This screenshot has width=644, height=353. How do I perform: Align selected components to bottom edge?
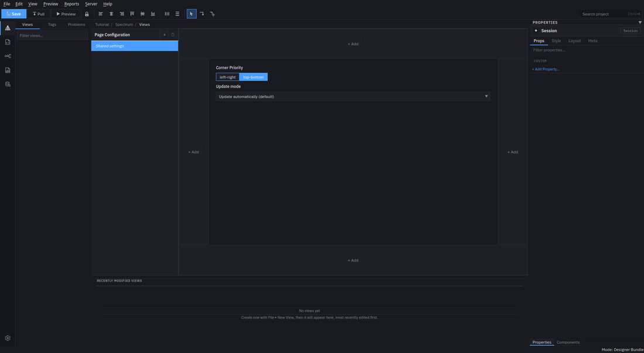click(153, 14)
